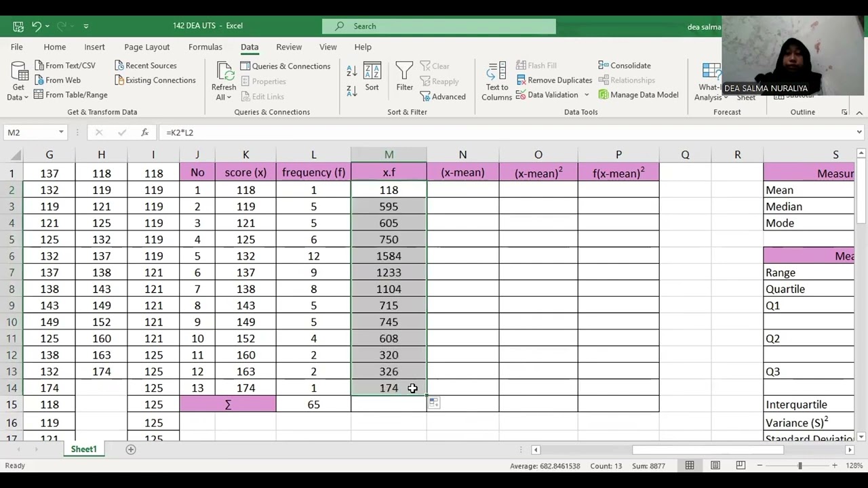Click the sigma total cell

pyautogui.click(x=228, y=405)
